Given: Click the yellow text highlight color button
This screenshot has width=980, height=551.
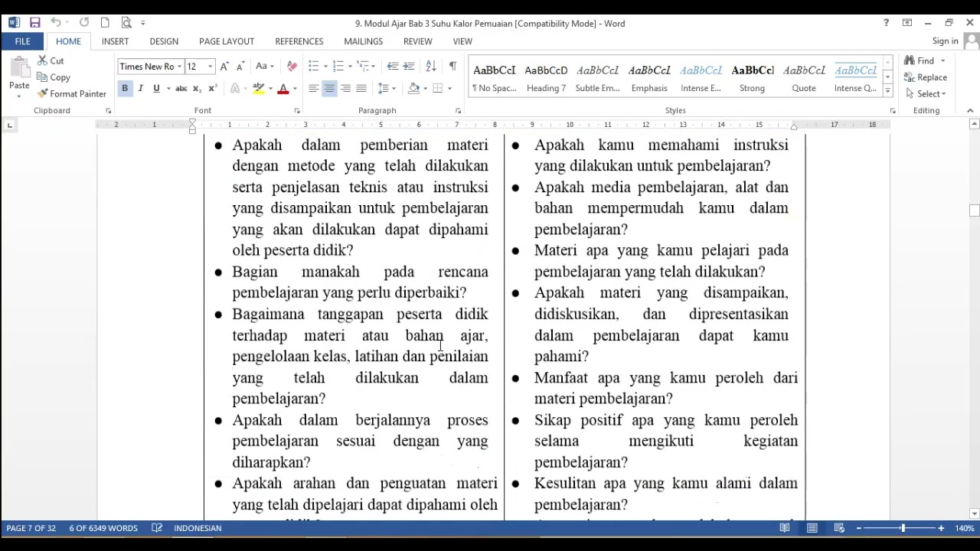Looking at the screenshot, I should [259, 89].
